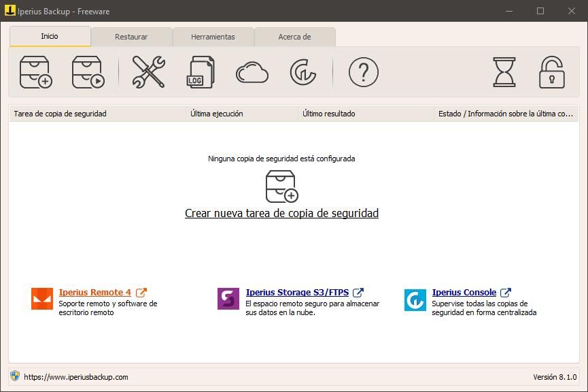588x392 pixels.
Task: Click the 'Versión 8.1.0' status text
Action: [555, 377]
